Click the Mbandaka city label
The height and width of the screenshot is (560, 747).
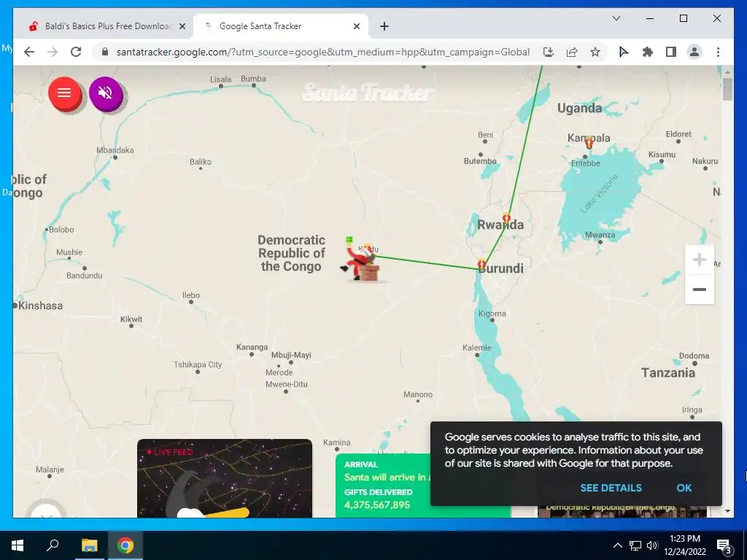click(115, 150)
